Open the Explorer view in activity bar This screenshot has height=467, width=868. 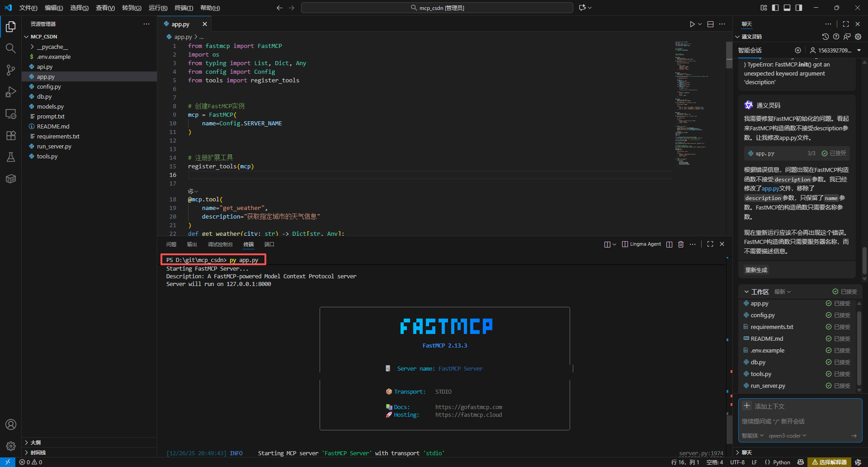pyautogui.click(x=11, y=27)
